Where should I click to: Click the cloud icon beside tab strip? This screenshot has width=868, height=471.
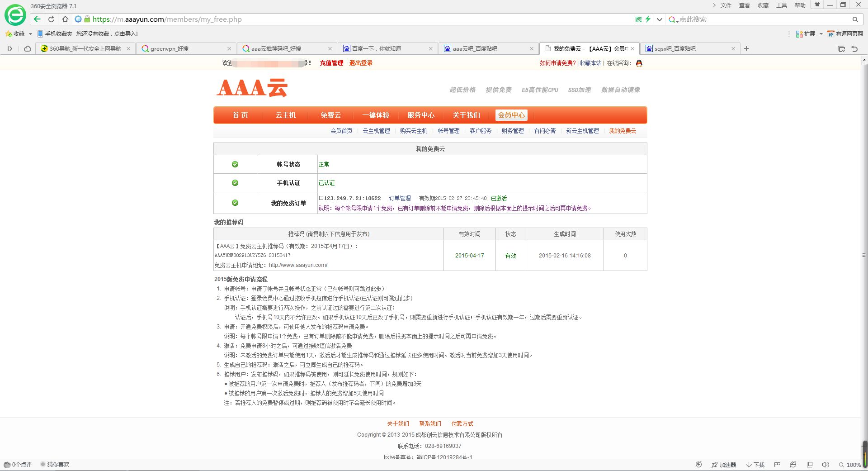click(x=28, y=48)
